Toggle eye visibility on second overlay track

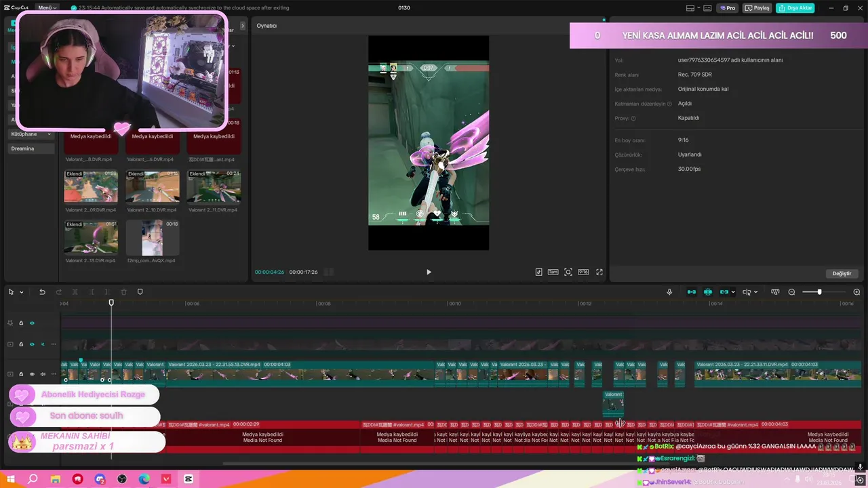tap(32, 344)
